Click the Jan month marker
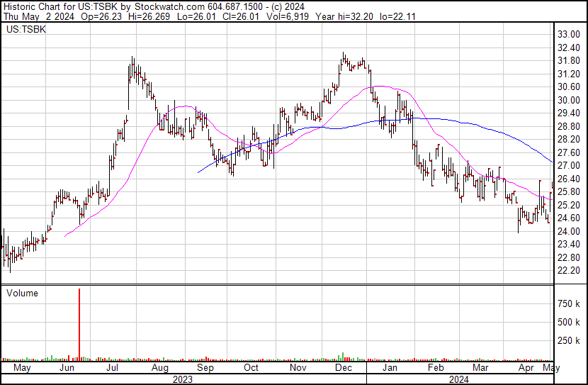 coord(390,368)
